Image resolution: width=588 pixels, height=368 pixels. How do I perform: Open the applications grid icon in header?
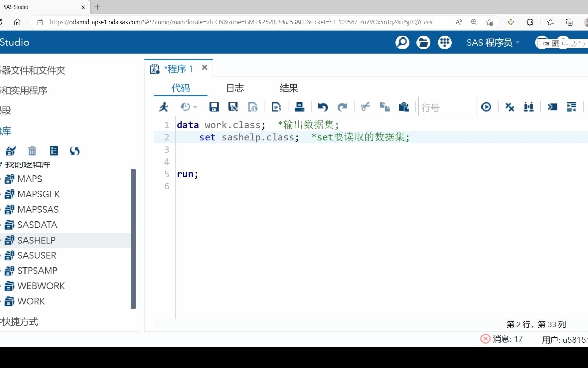click(444, 43)
